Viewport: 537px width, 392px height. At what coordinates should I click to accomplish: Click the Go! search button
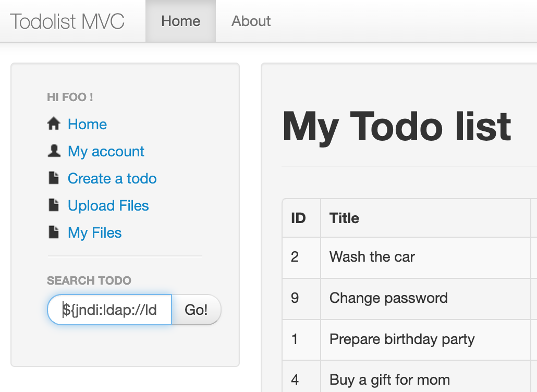pos(197,309)
